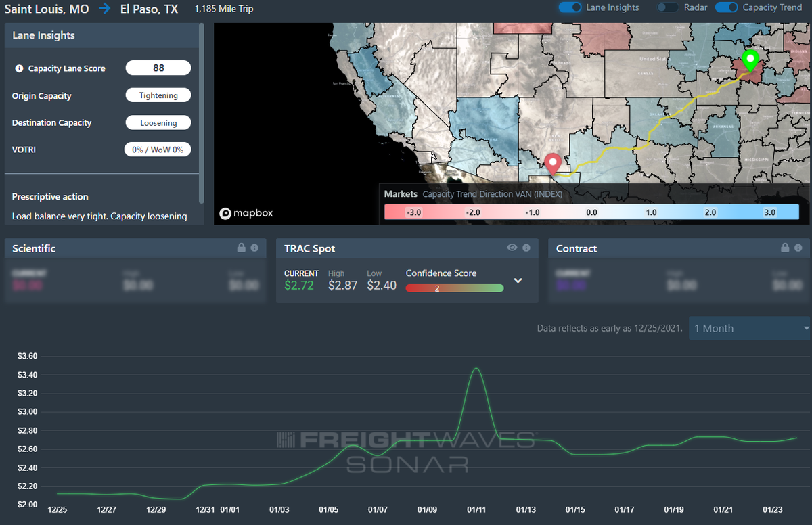812x525 pixels.
Task: Click the high rate $2.87
Action: [342, 286]
